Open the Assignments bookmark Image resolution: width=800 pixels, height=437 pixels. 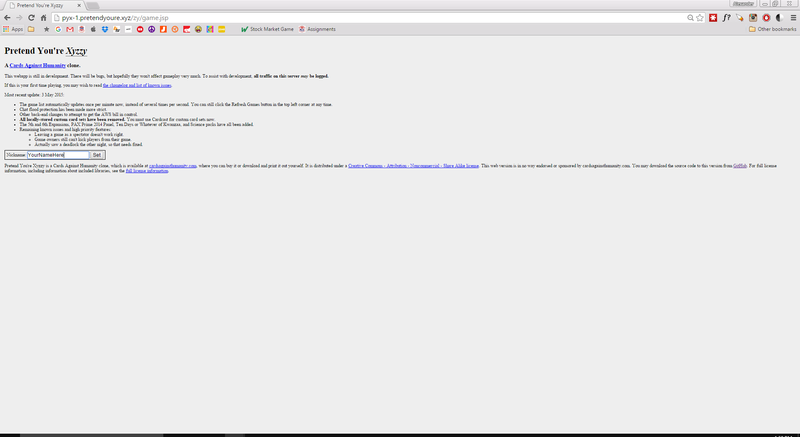point(317,29)
